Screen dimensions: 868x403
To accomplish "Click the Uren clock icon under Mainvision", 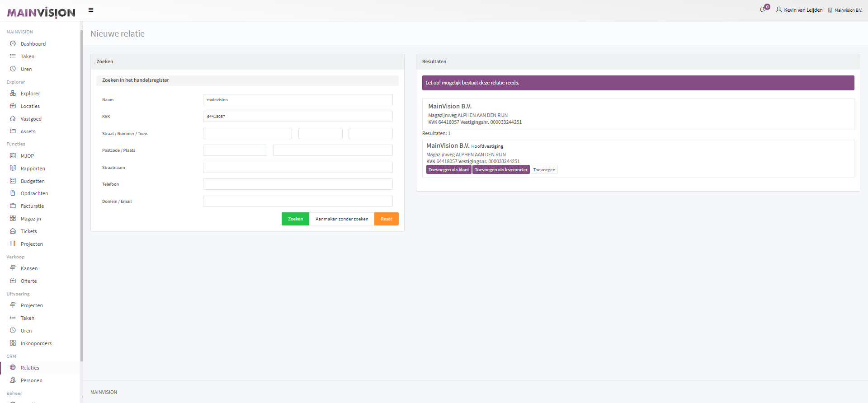I will click(x=13, y=69).
